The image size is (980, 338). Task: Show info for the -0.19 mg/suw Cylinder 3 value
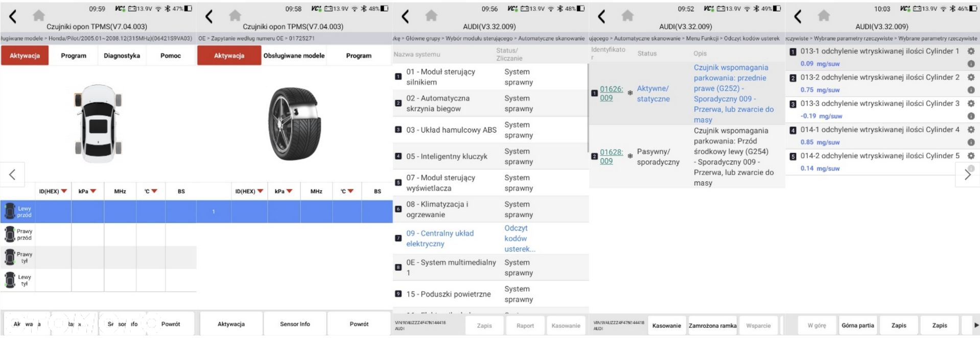coord(971,116)
